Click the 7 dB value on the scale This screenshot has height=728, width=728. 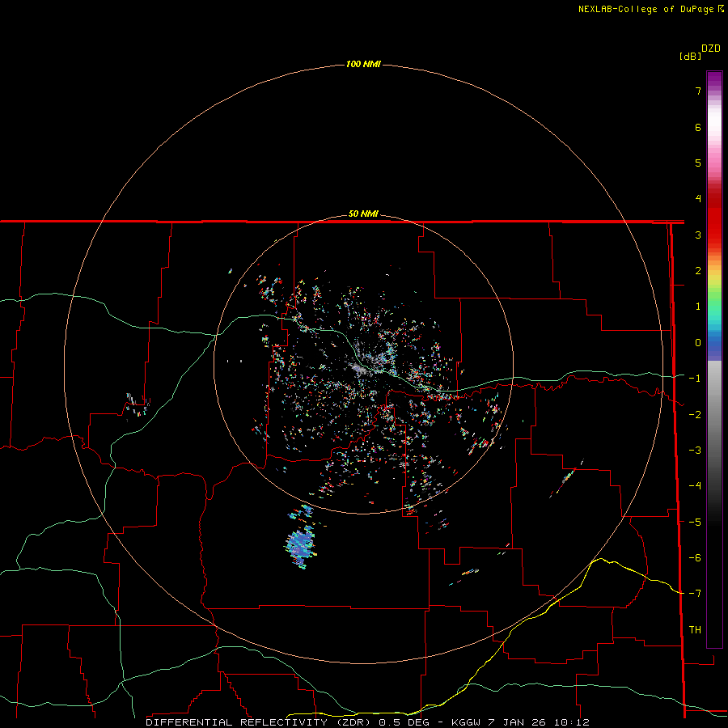pos(698,91)
